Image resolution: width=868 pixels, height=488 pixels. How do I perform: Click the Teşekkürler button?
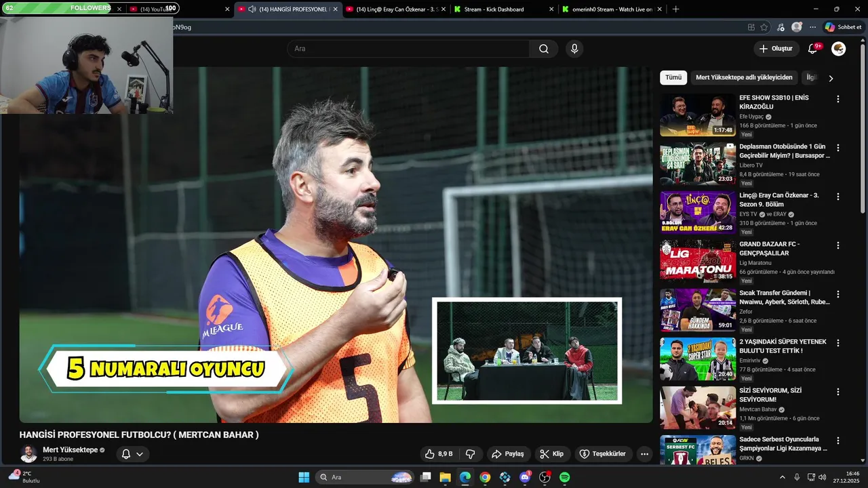[603, 454]
